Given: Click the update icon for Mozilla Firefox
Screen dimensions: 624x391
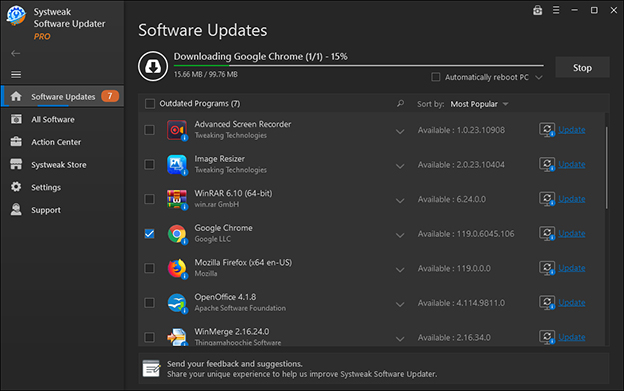Looking at the screenshot, I should 547,268.
